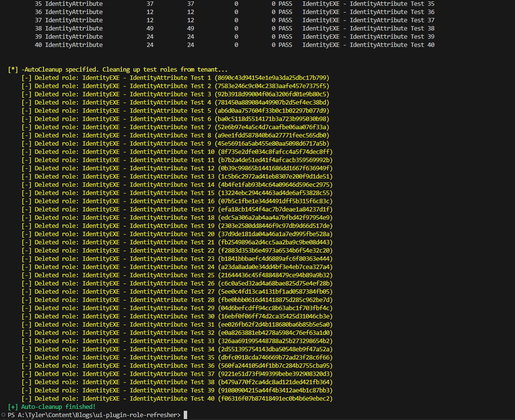This screenshot has width=515, height=420.
Task: Click role ID edc5a306a2ab4aa4a7bfbd42f97954e9
Action: (x=275, y=218)
